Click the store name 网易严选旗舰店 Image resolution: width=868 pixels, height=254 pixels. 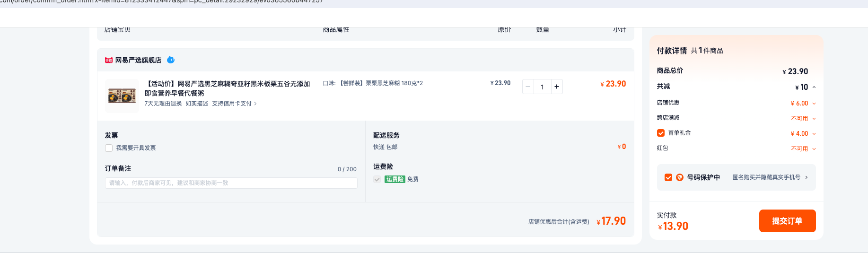pos(138,60)
